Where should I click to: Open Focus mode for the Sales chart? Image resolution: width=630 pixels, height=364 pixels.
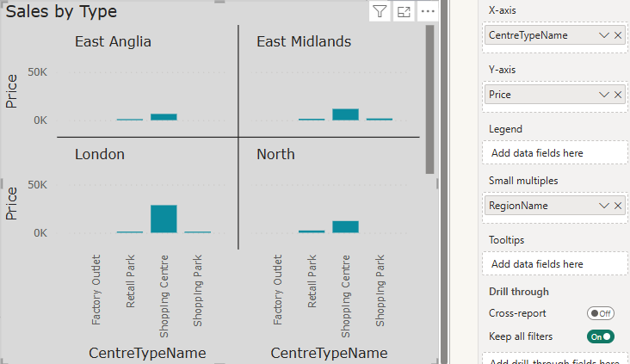click(x=404, y=11)
